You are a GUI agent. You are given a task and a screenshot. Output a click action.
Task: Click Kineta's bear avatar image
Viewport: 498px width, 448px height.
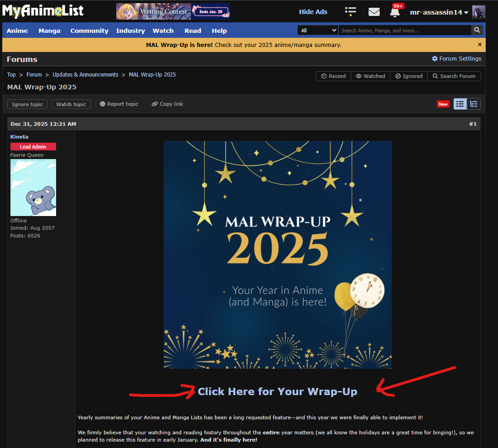click(x=33, y=188)
